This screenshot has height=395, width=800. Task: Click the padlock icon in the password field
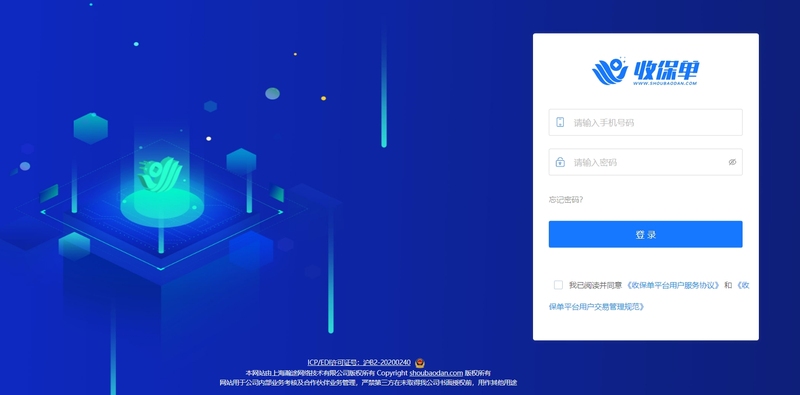(x=560, y=162)
